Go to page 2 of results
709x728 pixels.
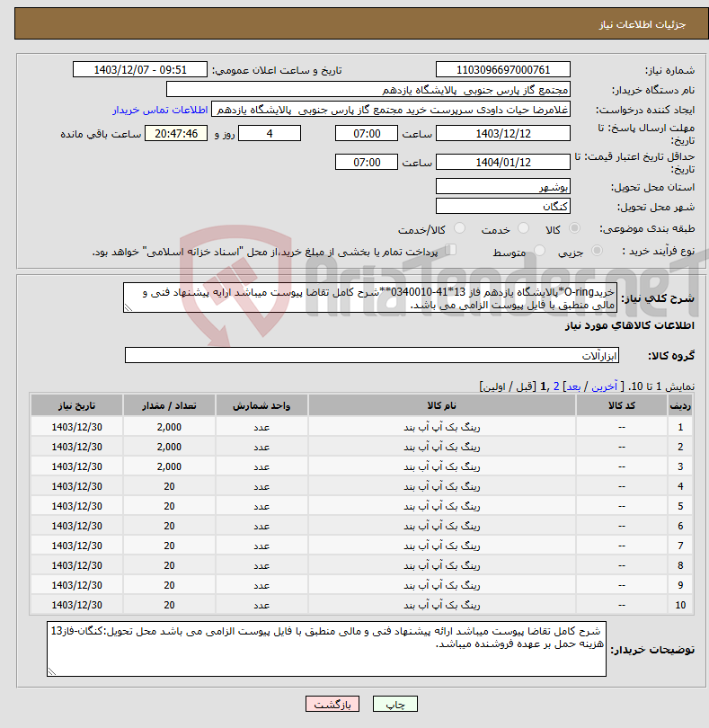coord(556,386)
